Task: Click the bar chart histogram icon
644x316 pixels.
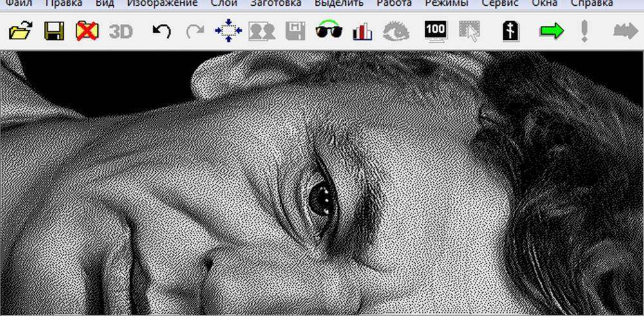Action: (x=362, y=32)
